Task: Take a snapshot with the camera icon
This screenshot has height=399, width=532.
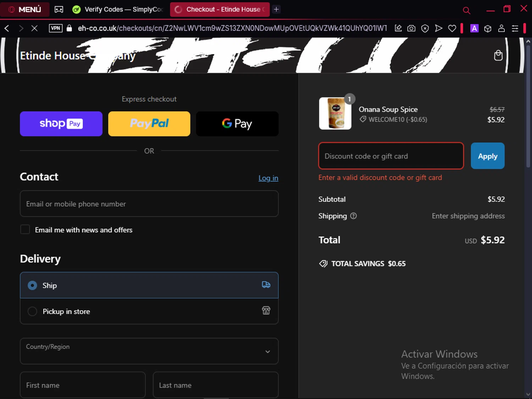Action: tap(411, 28)
